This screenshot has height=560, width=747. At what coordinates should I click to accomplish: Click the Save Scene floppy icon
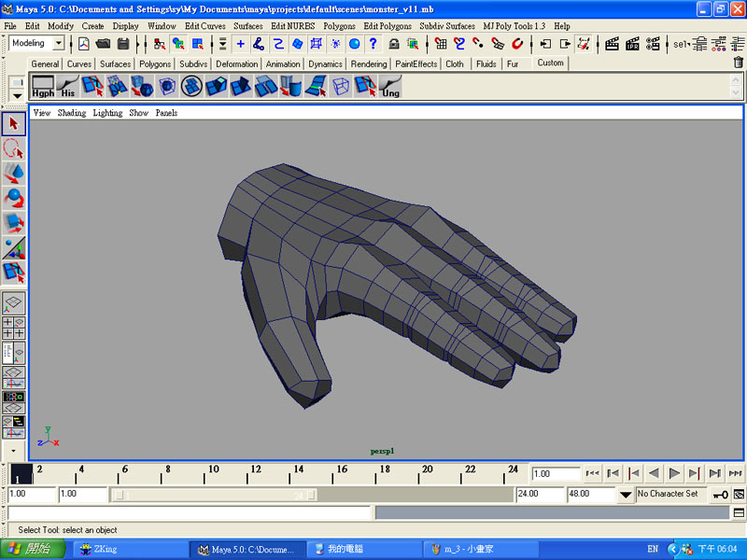point(123,44)
